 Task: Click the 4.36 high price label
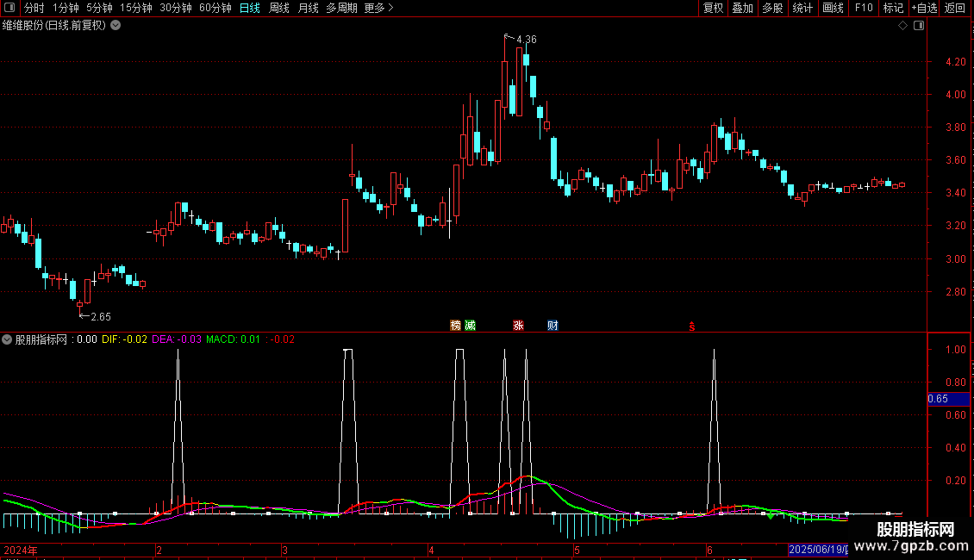click(526, 39)
